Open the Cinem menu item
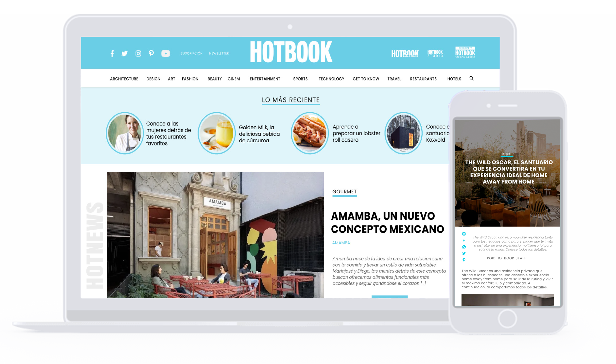This screenshot has height=364, width=616. tap(234, 79)
